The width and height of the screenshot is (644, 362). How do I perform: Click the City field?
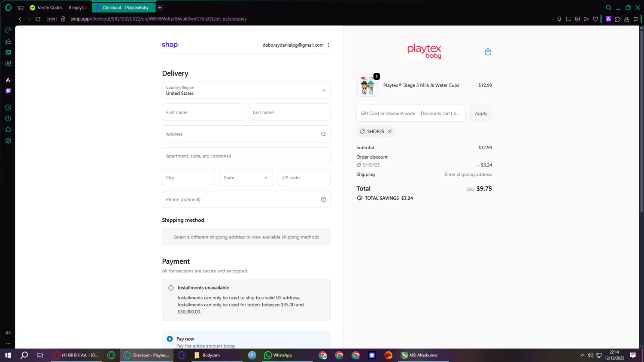click(x=188, y=178)
